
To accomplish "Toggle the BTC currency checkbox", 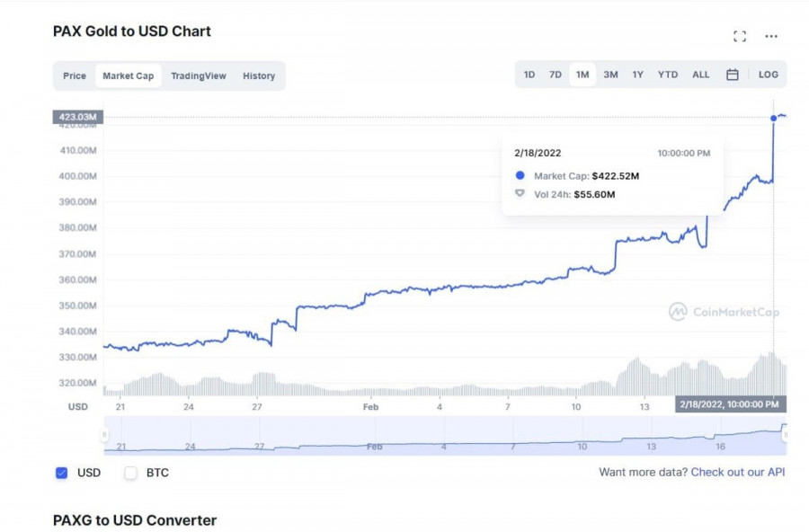I will [130, 473].
